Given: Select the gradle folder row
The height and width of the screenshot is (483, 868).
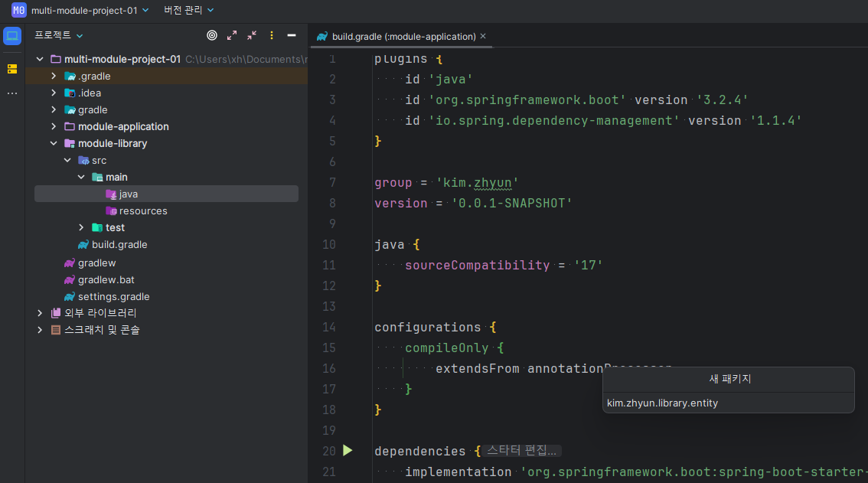Looking at the screenshot, I should point(166,109).
